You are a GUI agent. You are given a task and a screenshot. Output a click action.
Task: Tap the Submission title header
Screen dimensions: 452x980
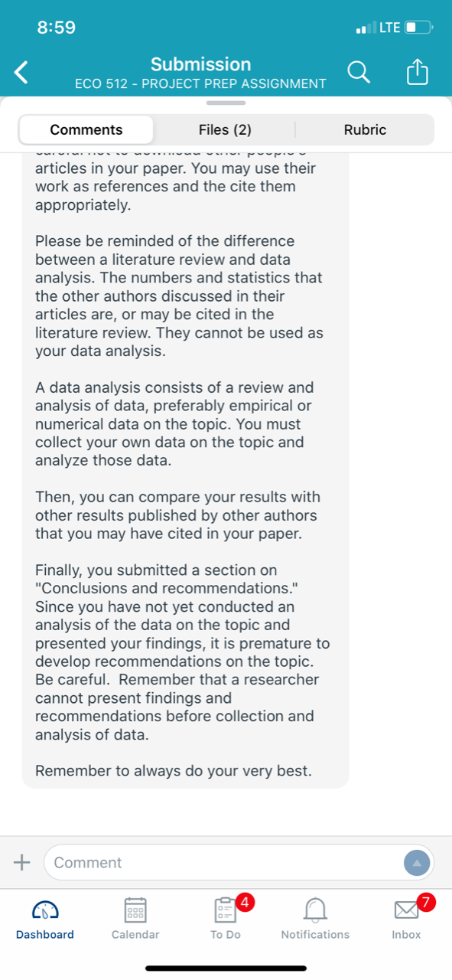201,64
